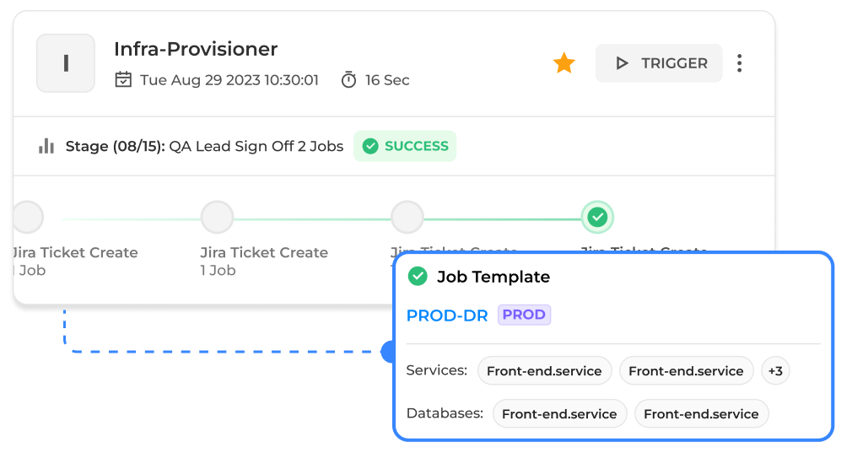Click the orange favorite star icon
The height and width of the screenshot is (453, 868).
563,63
